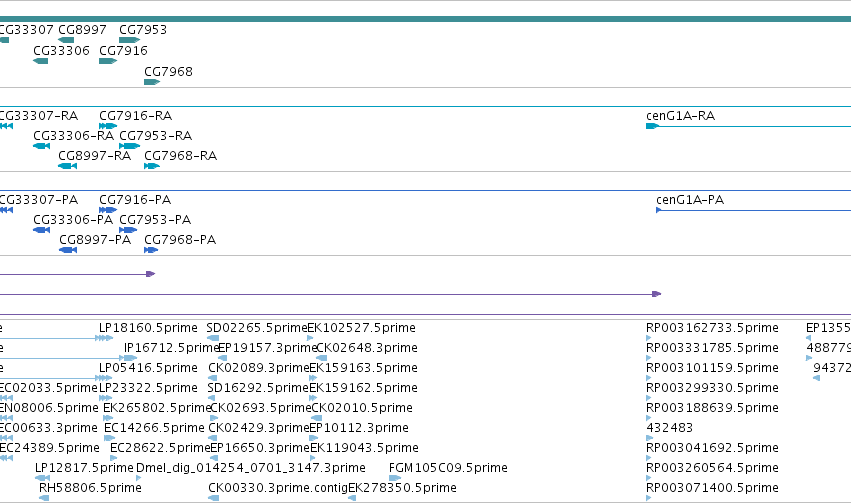Select the cenG1A-PA start arrow glyph
Image resolution: width=851 pixels, height=503 pixels.
coord(658,210)
